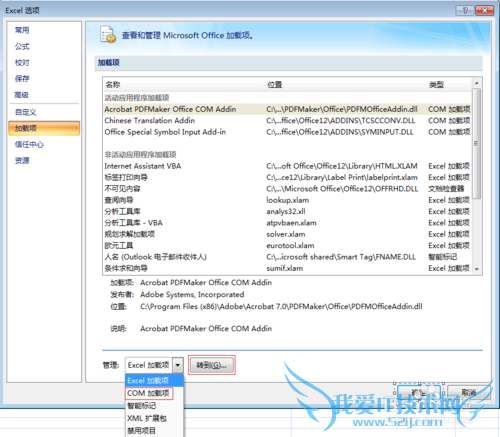Select Chinese Translation Addin row
This screenshot has height=437, width=500.
tap(287, 120)
